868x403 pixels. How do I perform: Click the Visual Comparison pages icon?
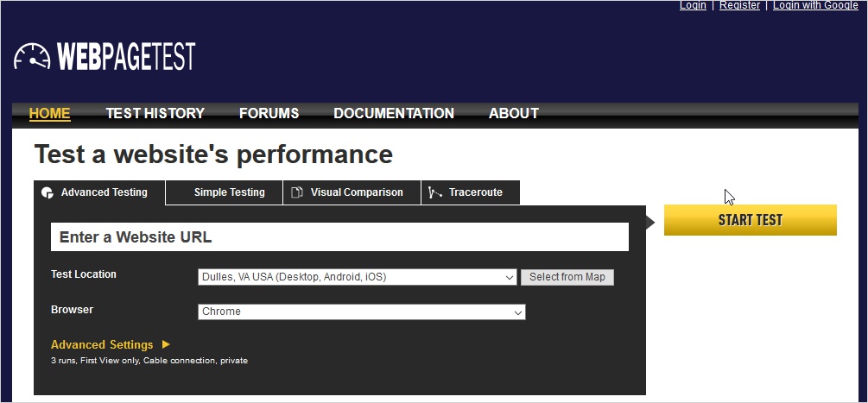coord(297,192)
